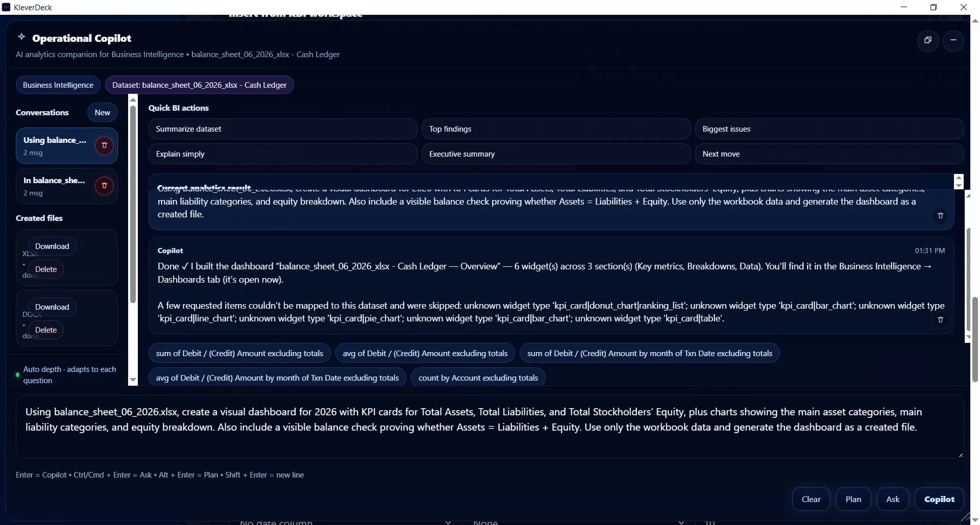This screenshot has width=980, height=525.
Task: Restore down the KleverDeck window
Action: pos(934,7)
